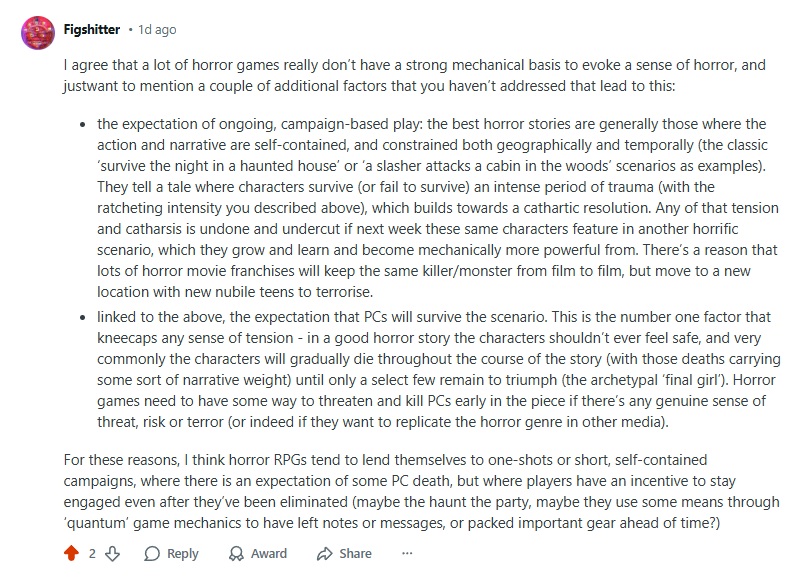Click the first bullet point marker
This screenshot has height=582, width=808.
tap(82, 125)
